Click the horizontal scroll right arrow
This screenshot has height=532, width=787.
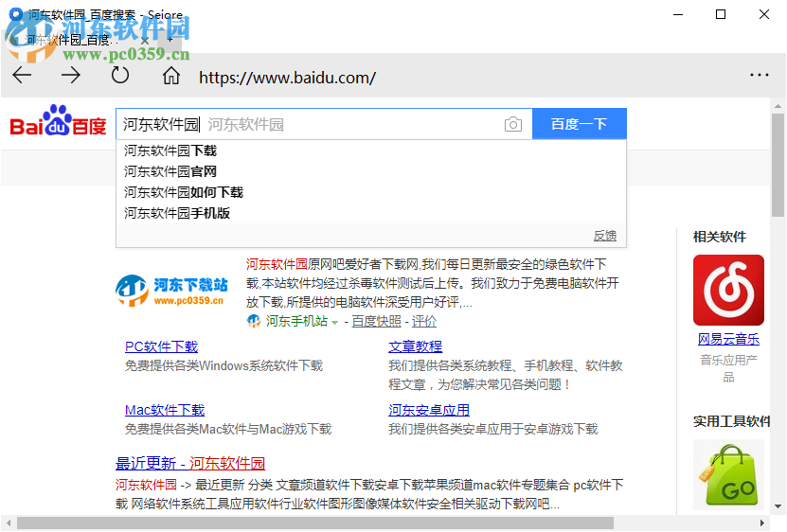pyautogui.click(x=762, y=523)
